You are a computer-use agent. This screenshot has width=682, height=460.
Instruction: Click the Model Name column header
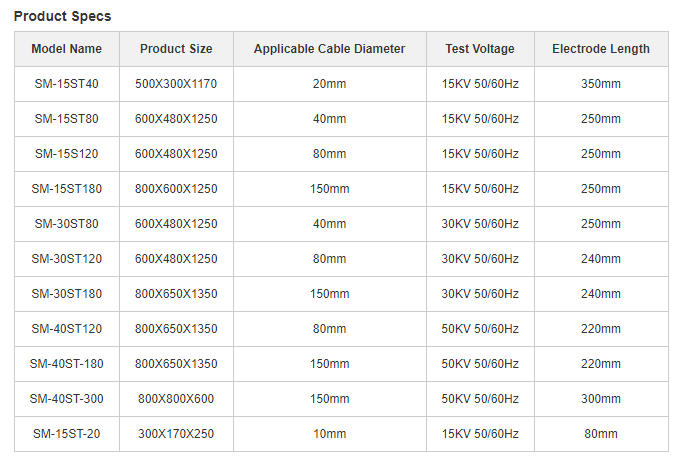[x=67, y=49]
